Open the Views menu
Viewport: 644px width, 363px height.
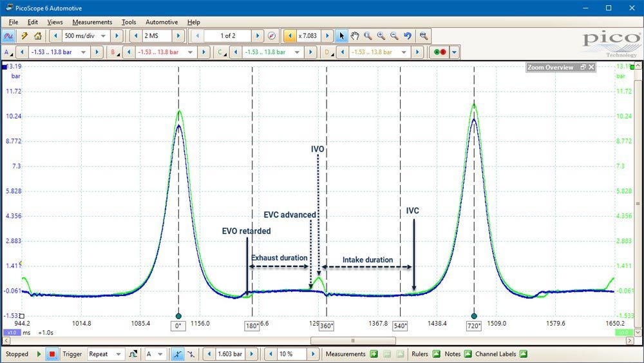[x=55, y=22]
